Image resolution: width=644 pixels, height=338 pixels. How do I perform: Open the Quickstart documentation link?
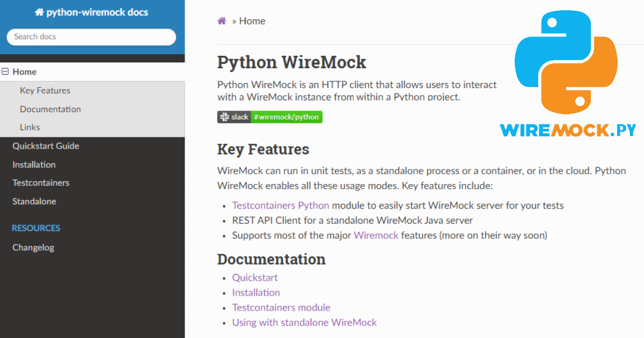[255, 277]
